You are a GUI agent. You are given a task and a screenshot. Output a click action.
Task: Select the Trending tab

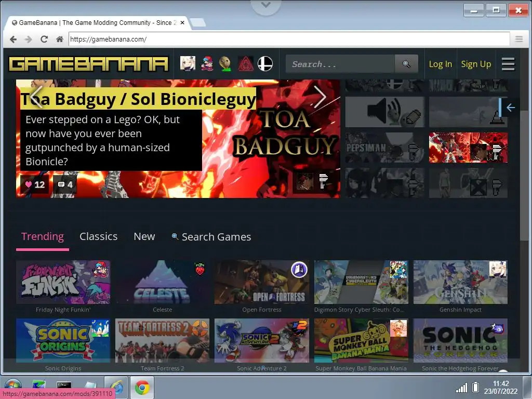[43, 236]
